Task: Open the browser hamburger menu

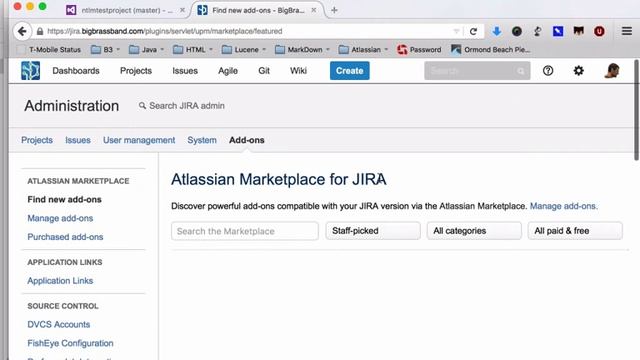Action: coord(627,31)
